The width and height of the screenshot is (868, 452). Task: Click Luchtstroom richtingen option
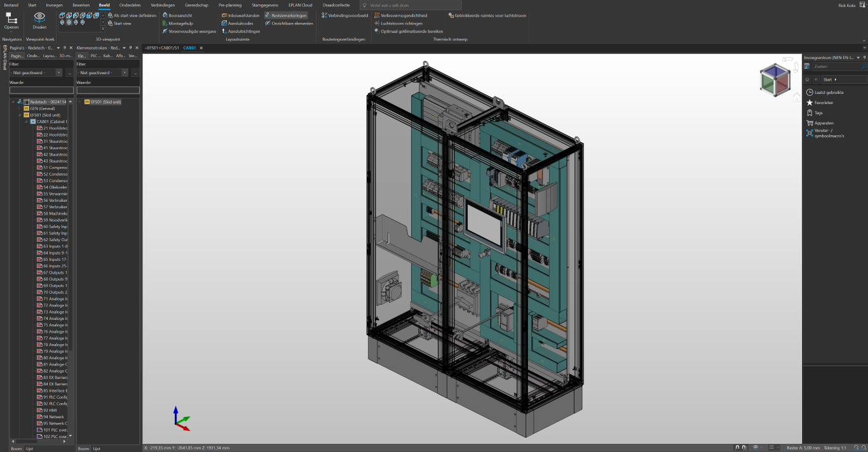click(398, 23)
